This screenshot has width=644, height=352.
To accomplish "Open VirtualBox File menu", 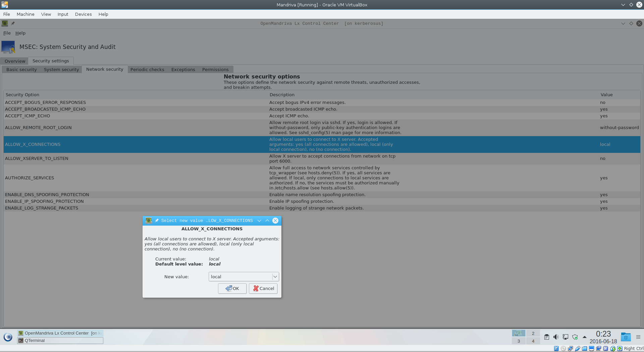I will coord(7,14).
